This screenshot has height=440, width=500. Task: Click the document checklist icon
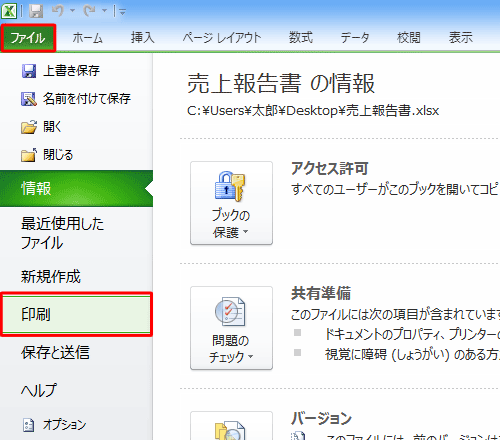tap(230, 311)
